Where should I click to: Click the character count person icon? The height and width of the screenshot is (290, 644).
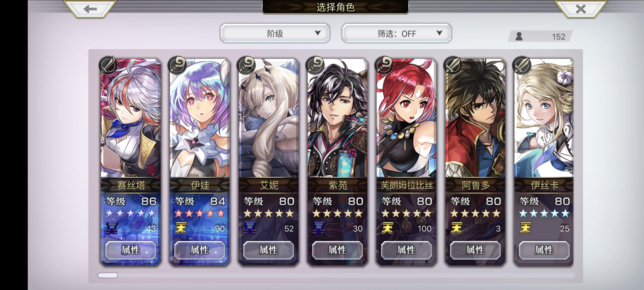[519, 36]
